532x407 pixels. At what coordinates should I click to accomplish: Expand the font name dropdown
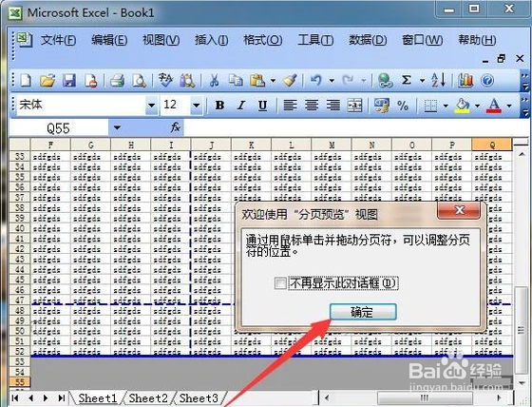coord(152,105)
